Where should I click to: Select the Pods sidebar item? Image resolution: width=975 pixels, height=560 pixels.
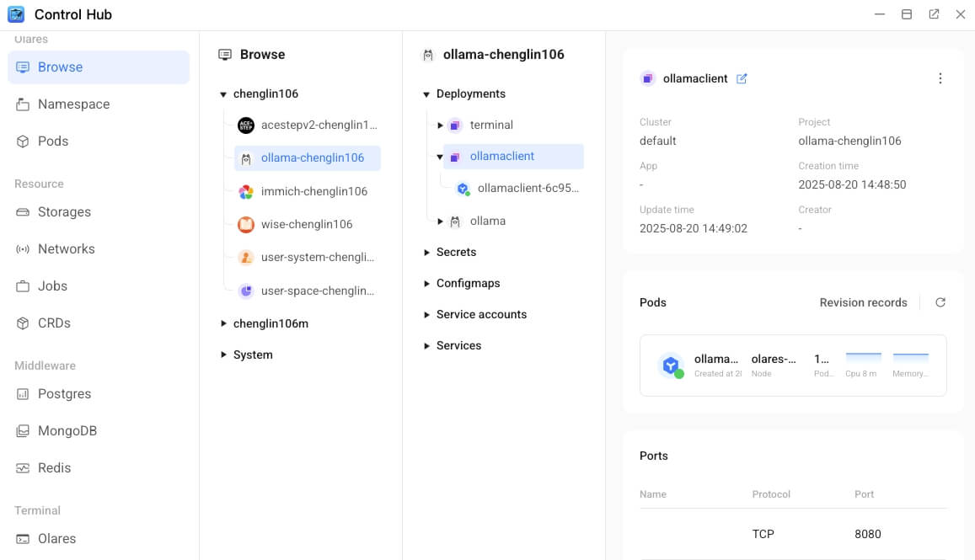(x=52, y=141)
